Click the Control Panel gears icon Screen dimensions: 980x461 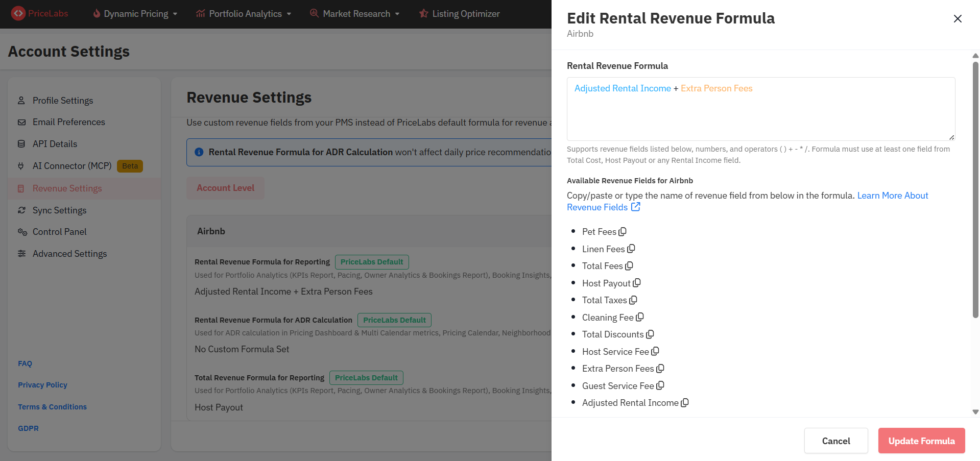22,232
